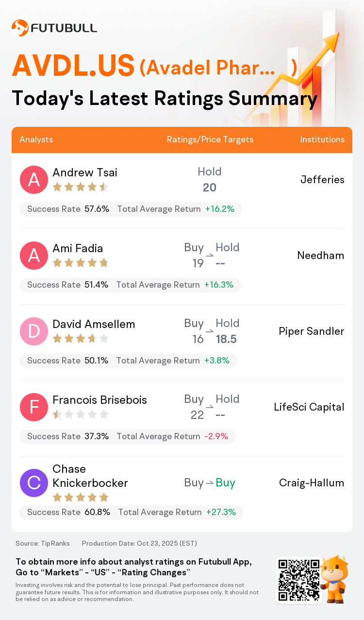Click David Amsellem's 18.5 price target
Screen dimensions: 364x620
[226, 339]
